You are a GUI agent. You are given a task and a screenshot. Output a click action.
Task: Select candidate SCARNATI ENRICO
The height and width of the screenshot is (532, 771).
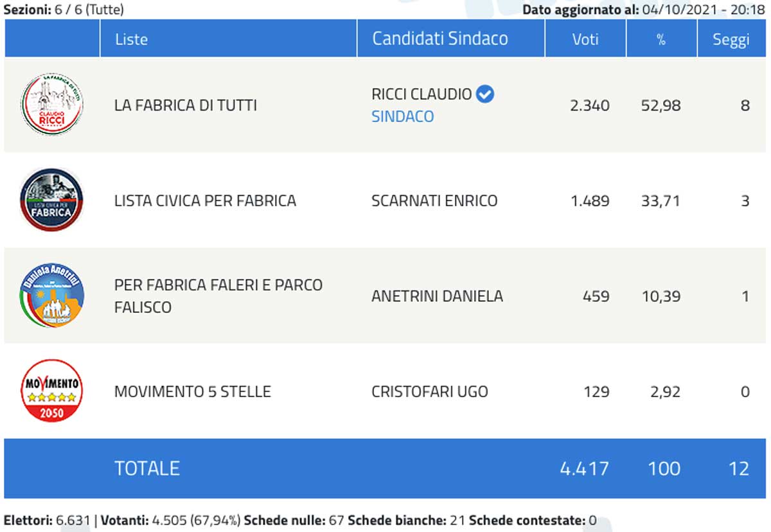coord(434,200)
